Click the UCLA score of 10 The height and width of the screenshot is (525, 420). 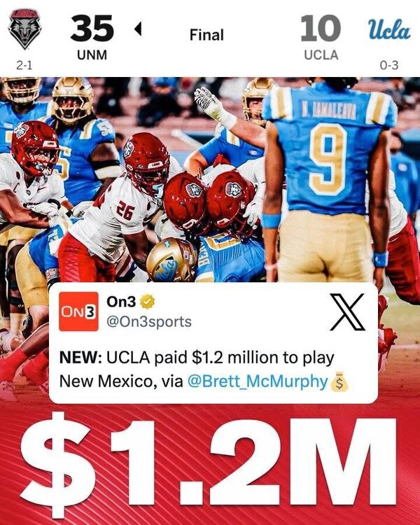coord(321,29)
